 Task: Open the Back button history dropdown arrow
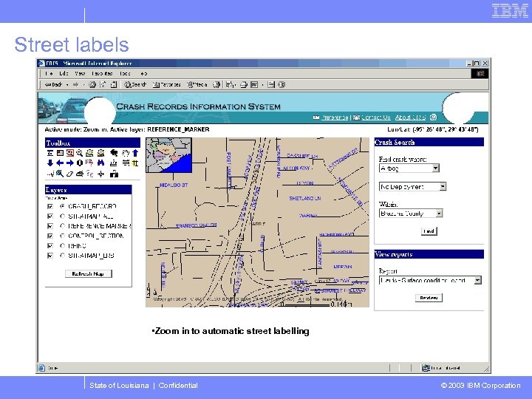67,84
